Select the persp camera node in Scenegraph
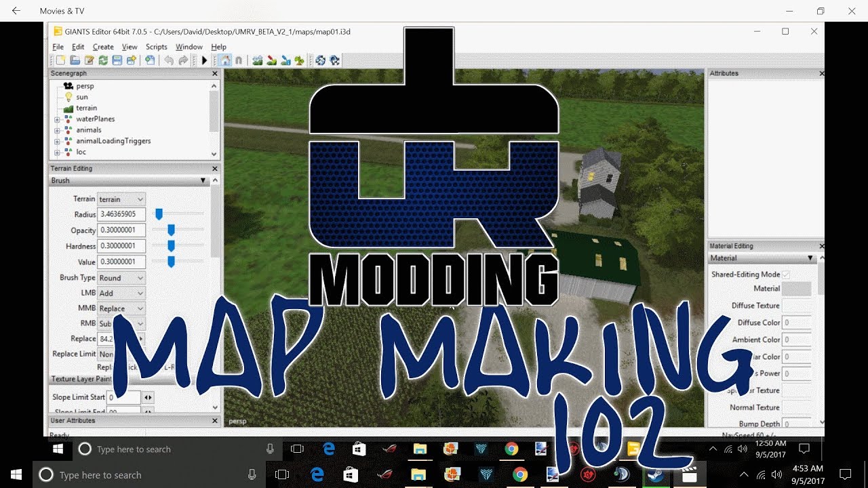The image size is (868, 488). tap(85, 86)
